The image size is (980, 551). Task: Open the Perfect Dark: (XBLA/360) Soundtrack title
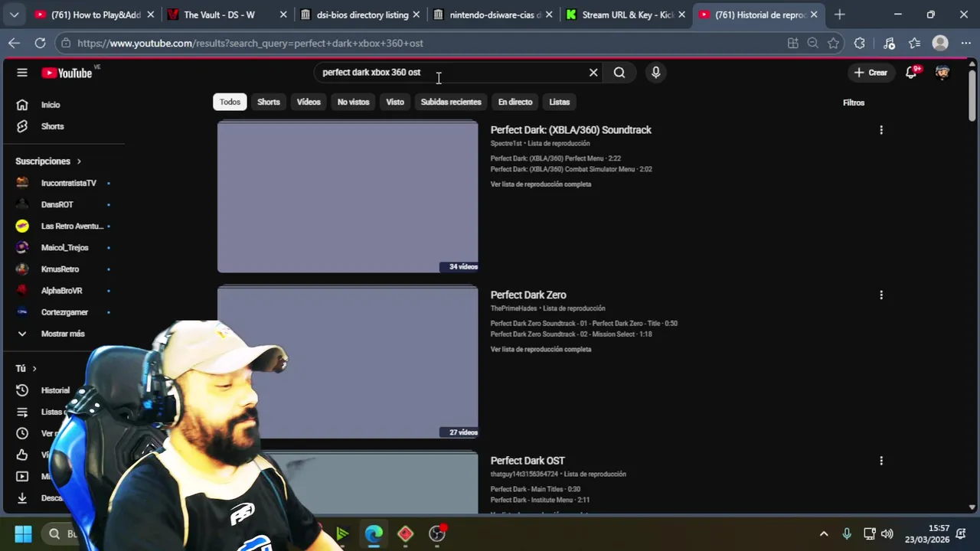click(x=570, y=130)
